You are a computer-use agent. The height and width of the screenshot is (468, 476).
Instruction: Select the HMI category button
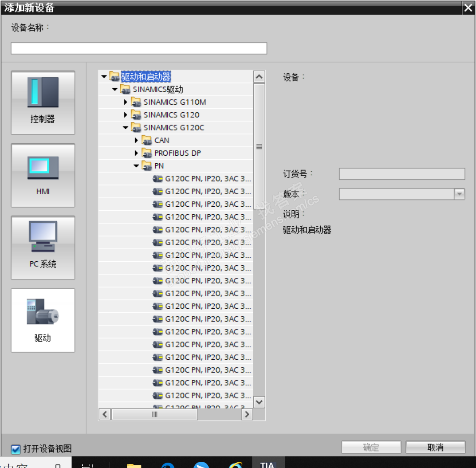43,175
